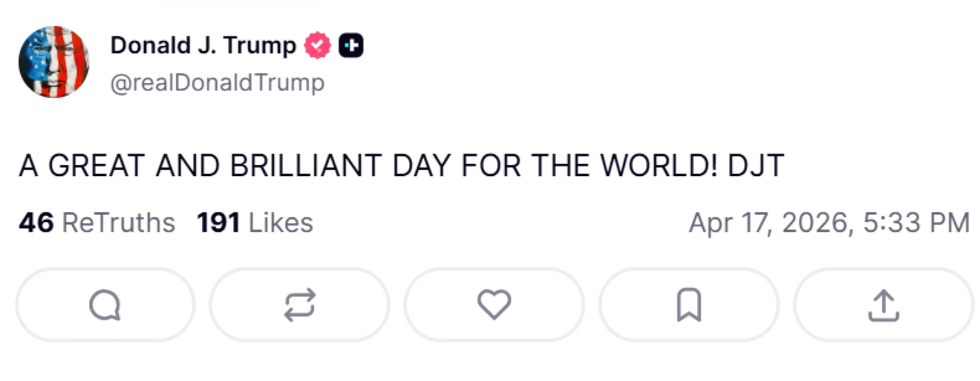Click the word 'Trump' in the display name
The height and width of the screenshot is (381, 980).
259,45
